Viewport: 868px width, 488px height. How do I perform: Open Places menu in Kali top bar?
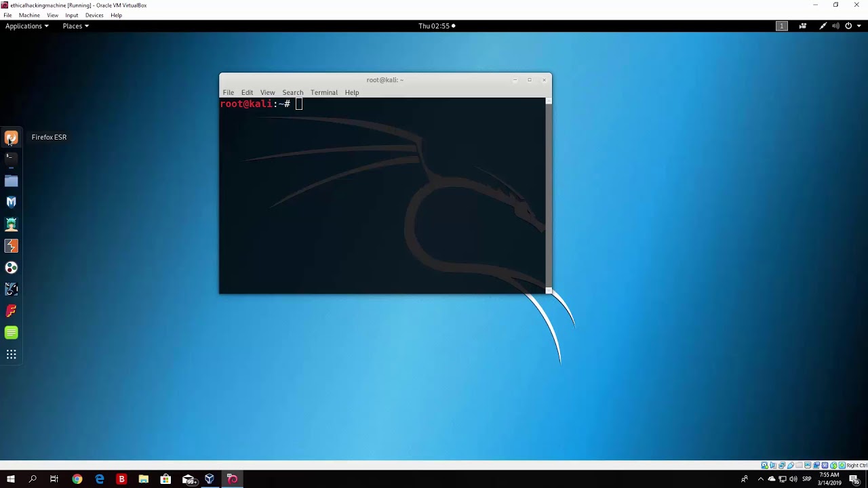75,26
